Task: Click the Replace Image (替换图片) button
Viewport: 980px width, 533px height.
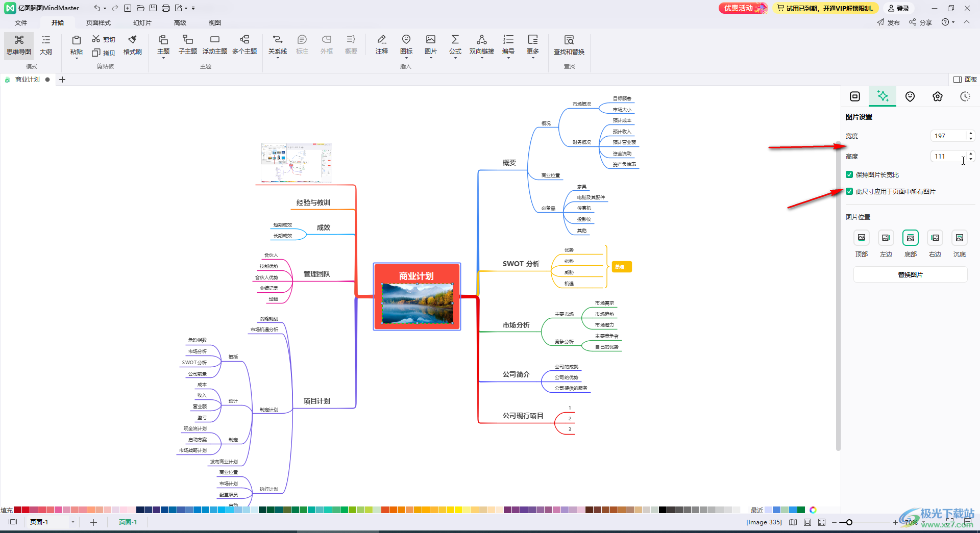Action: pos(911,274)
